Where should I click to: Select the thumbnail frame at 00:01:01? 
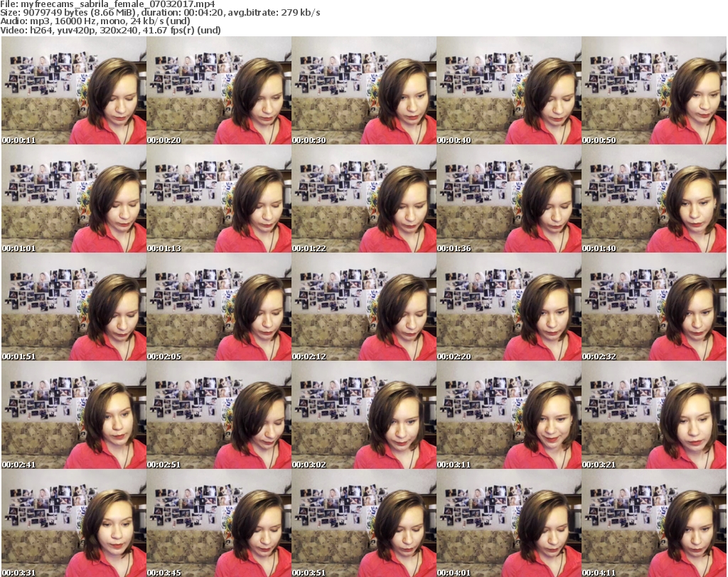point(74,198)
